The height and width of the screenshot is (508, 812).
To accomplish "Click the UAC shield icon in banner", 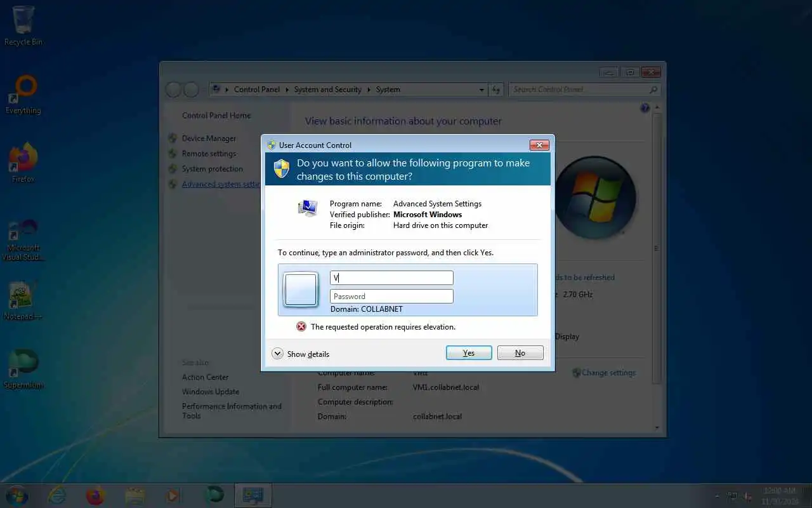I will point(282,168).
